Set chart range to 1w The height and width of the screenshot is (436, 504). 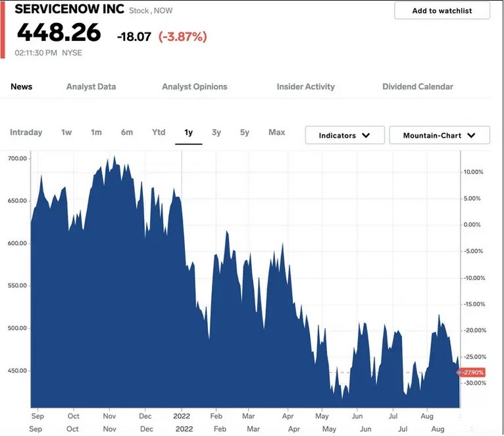66,132
